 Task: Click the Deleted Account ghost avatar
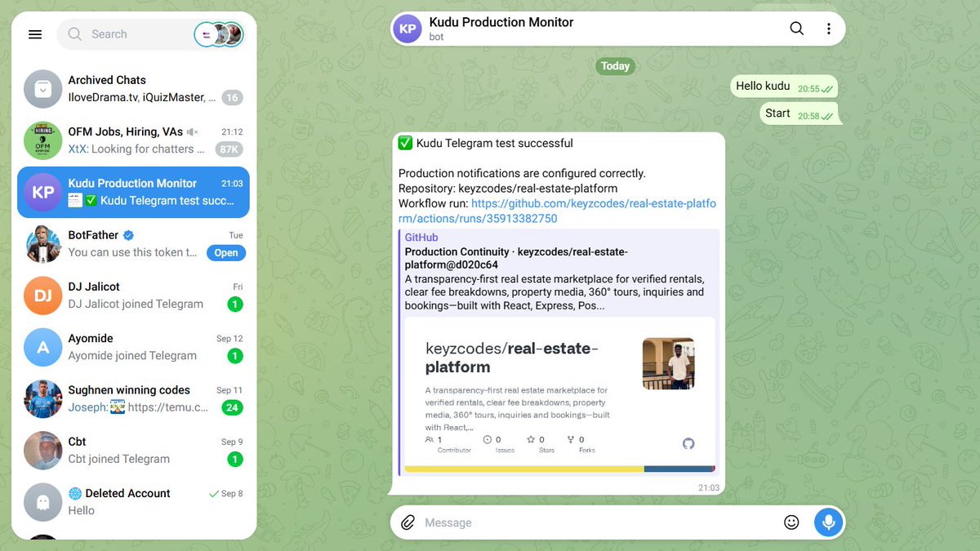43,502
